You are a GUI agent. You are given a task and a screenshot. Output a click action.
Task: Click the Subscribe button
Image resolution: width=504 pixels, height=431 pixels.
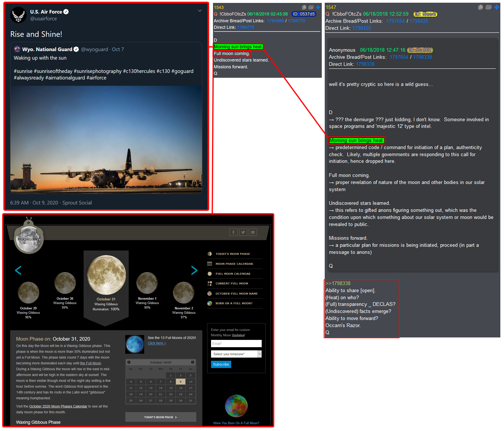point(221,364)
